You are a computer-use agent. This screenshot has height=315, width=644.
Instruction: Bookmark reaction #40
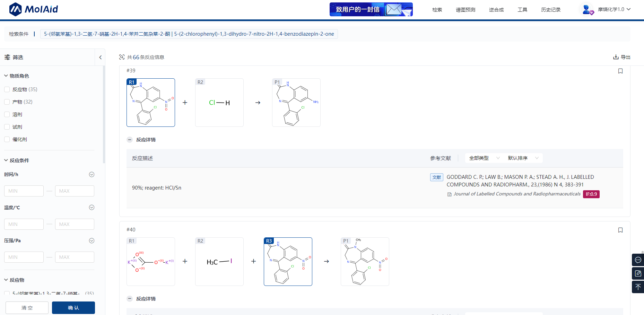620,230
